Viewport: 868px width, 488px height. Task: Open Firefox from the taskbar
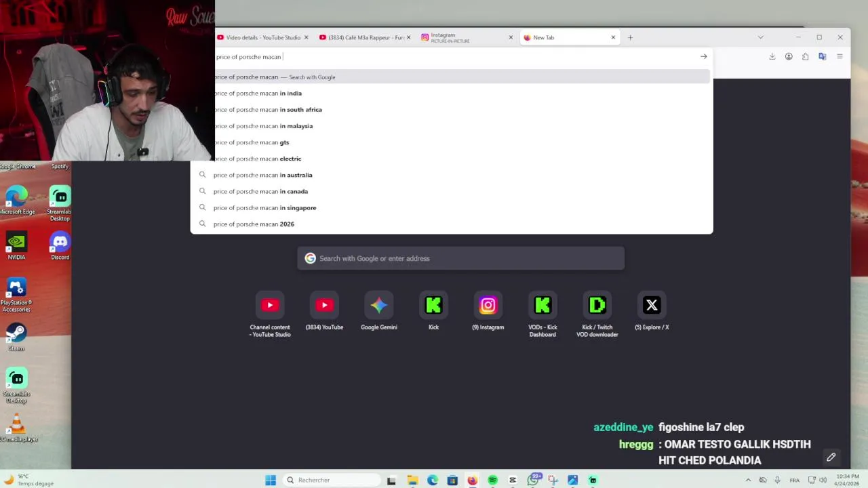(x=473, y=480)
